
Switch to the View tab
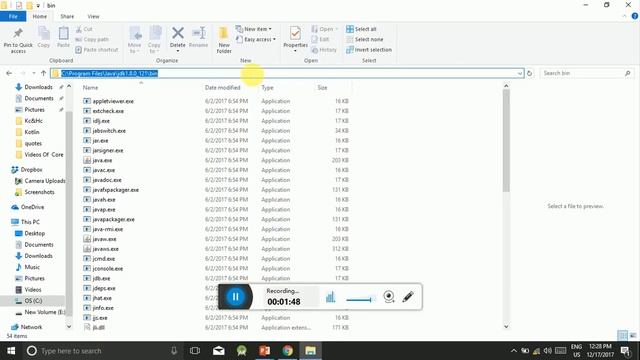[93, 16]
